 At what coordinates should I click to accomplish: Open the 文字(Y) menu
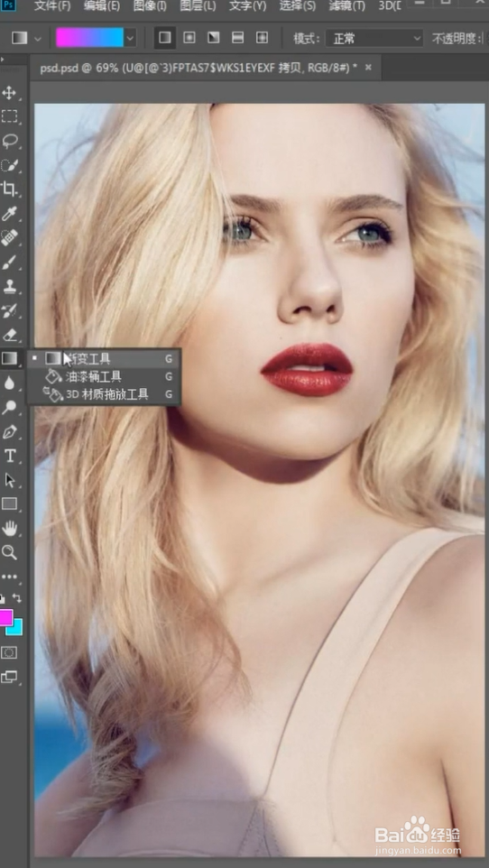pyautogui.click(x=247, y=6)
